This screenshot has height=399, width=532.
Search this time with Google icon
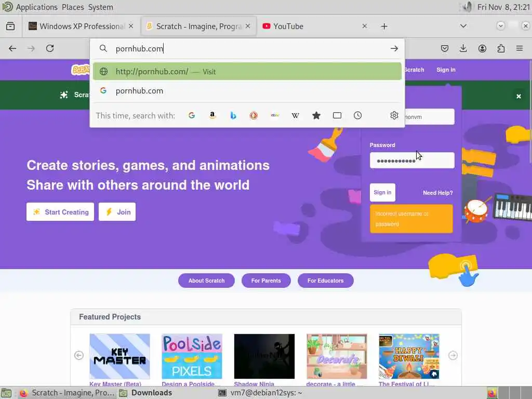[x=192, y=115]
